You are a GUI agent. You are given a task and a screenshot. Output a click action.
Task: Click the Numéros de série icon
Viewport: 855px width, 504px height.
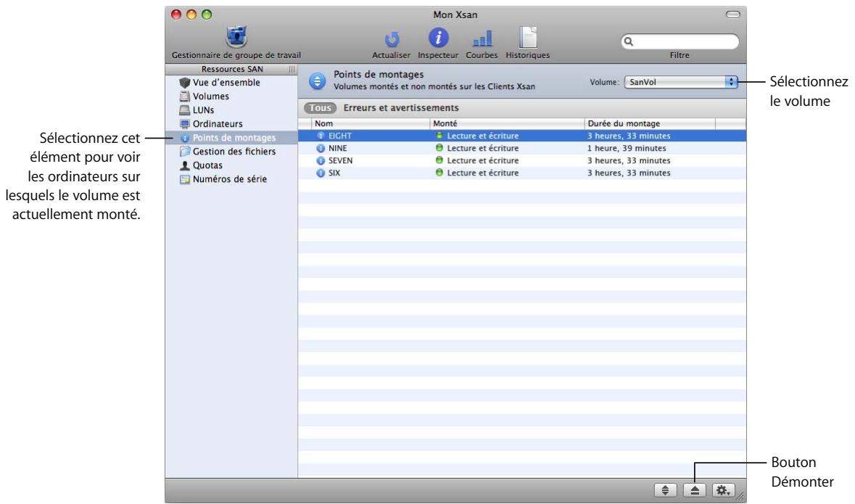pos(184,179)
